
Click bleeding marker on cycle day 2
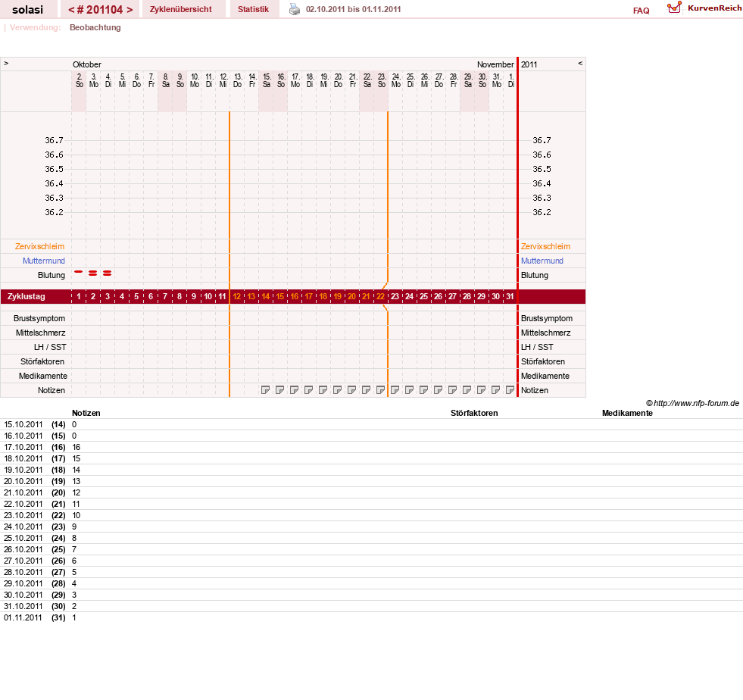pos(93,273)
